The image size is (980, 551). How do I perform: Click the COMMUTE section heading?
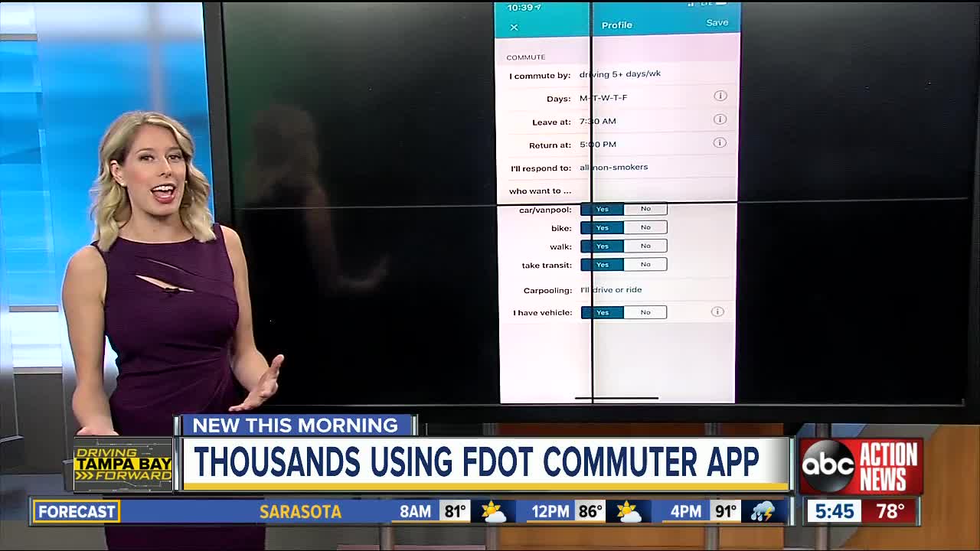(x=526, y=57)
